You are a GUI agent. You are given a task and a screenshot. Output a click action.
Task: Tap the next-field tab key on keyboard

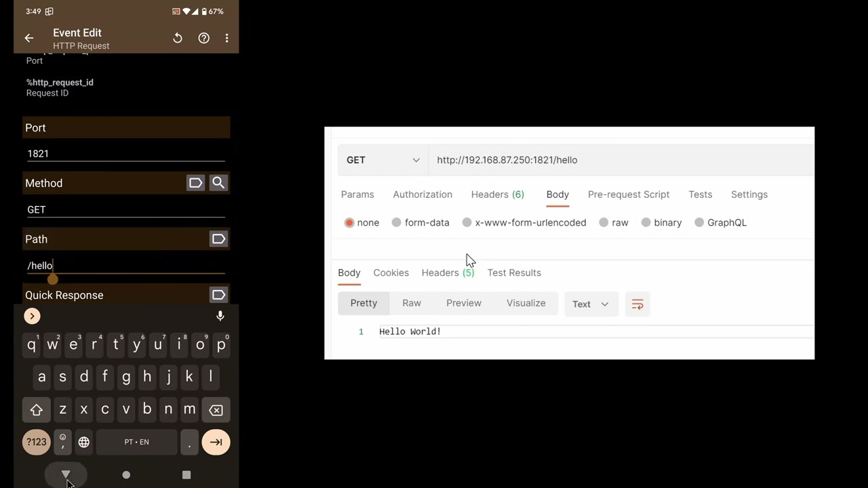pyautogui.click(x=216, y=442)
